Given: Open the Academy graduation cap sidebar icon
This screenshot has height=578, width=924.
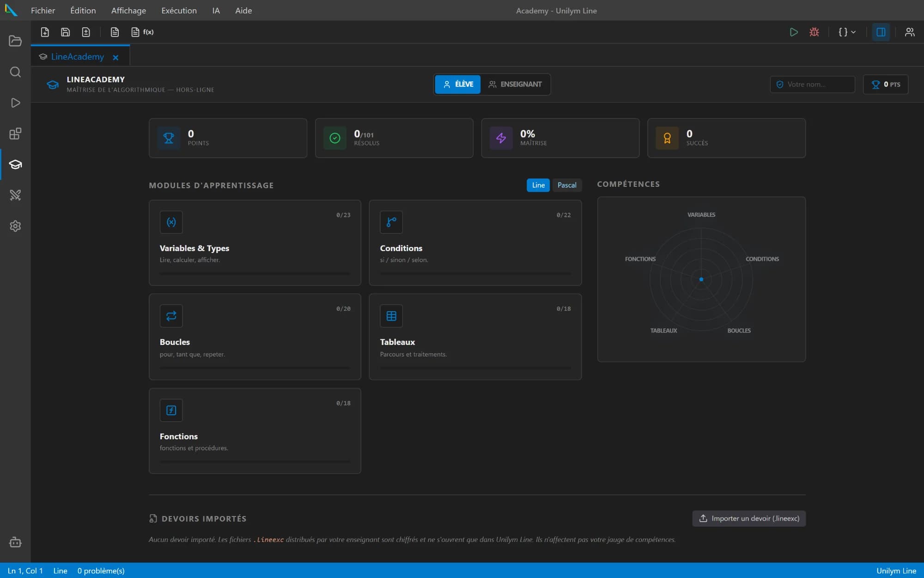Looking at the screenshot, I should coord(15,164).
